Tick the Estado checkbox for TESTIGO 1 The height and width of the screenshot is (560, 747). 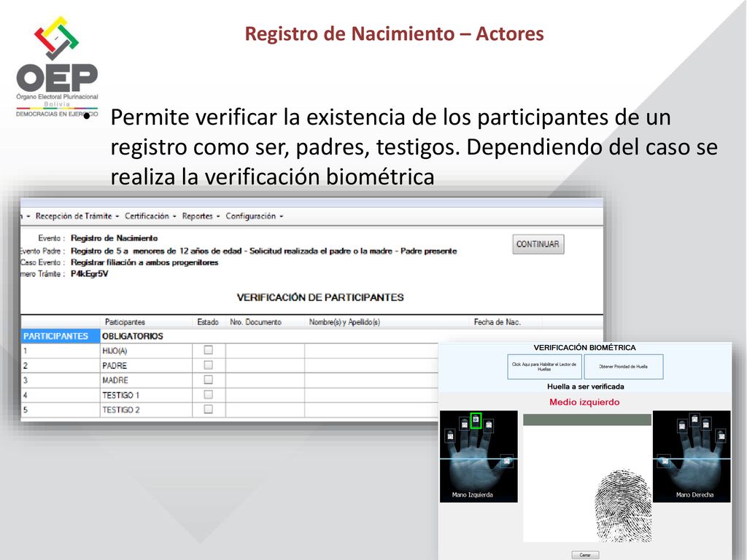pos(208,394)
